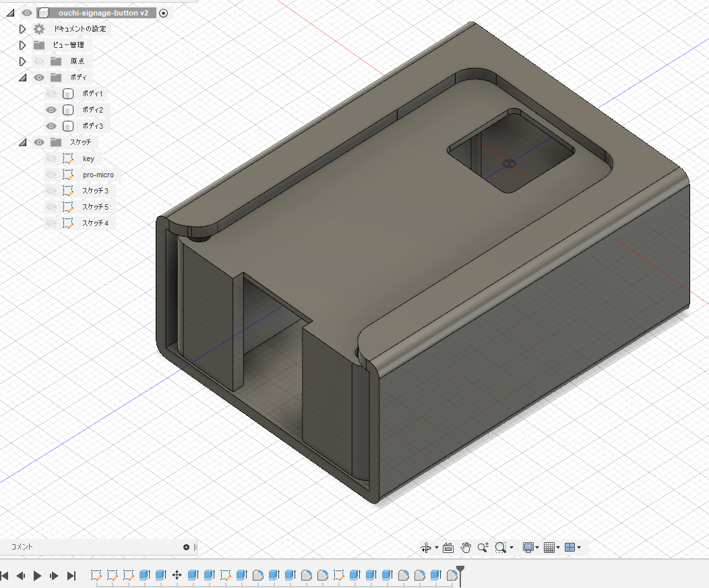This screenshot has width=709, height=588.
Task: Select スケッチ4 in the browser
Action: (95, 223)
